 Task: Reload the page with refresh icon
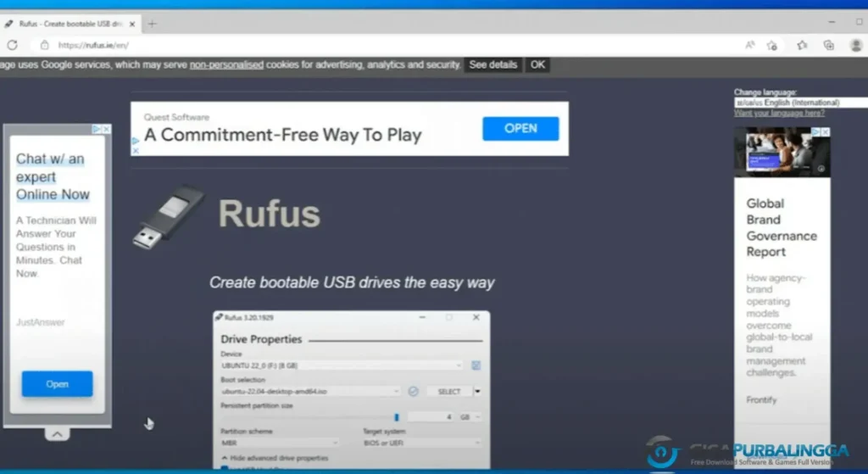(x=12, y=45)
